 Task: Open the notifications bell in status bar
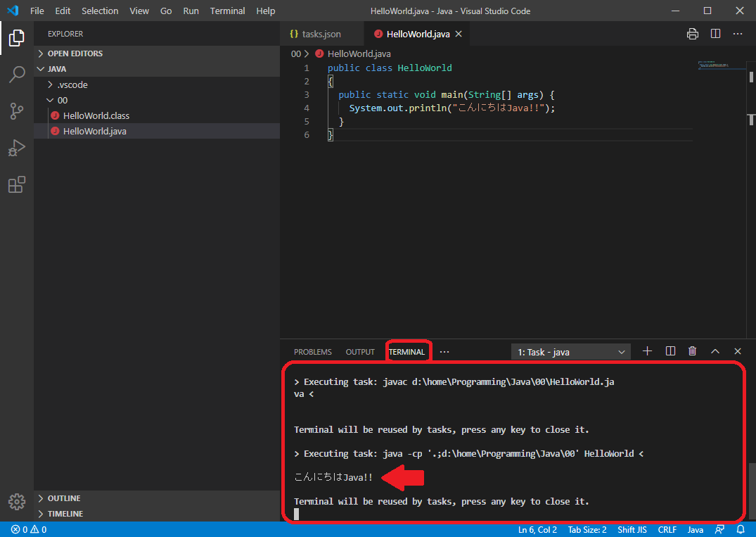pos(741,530)
